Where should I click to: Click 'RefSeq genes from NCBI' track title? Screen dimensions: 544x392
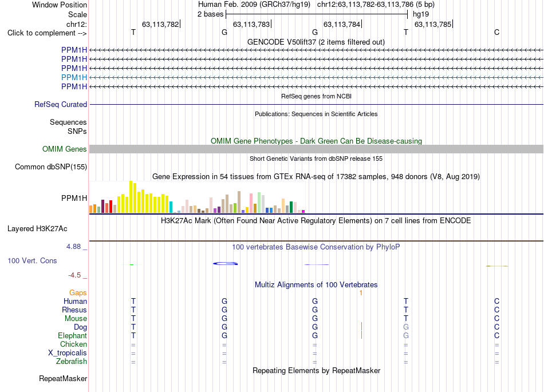coord(316,96)
